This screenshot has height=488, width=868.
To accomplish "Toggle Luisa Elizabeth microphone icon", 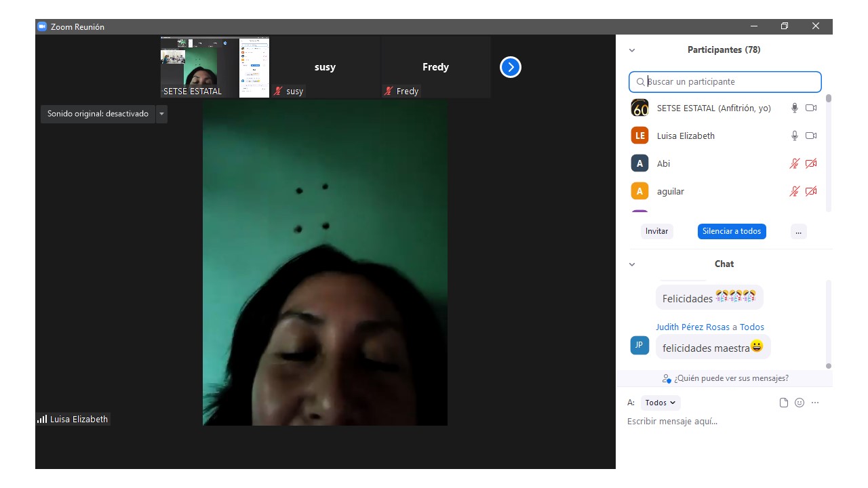I will tap(795, 136).
